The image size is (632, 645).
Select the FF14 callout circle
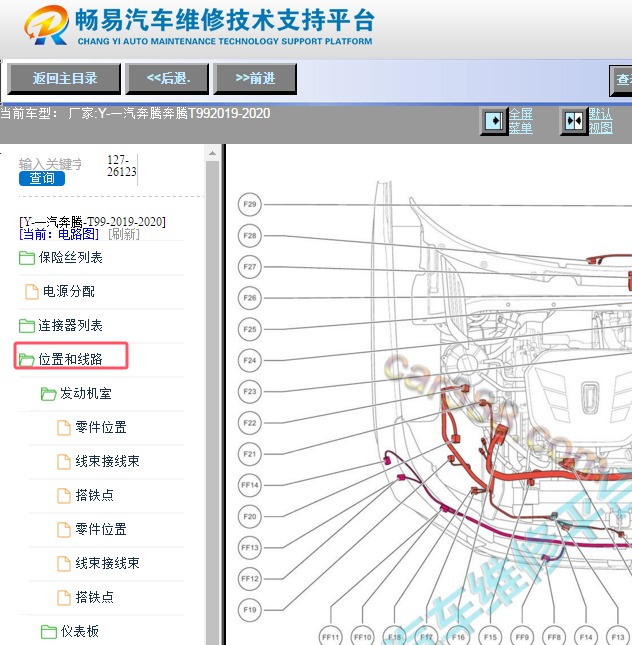click(x=250, y=485)
